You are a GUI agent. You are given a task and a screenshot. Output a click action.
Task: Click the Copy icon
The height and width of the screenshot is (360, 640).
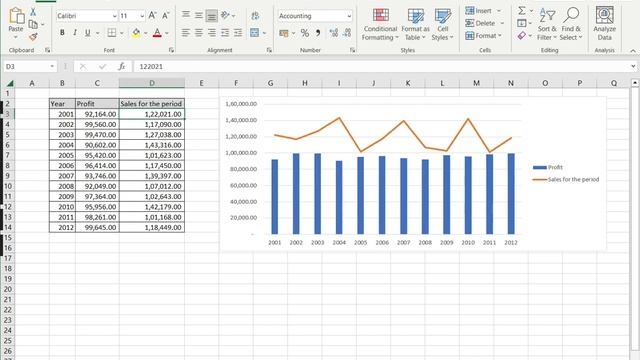coord(33,24)
